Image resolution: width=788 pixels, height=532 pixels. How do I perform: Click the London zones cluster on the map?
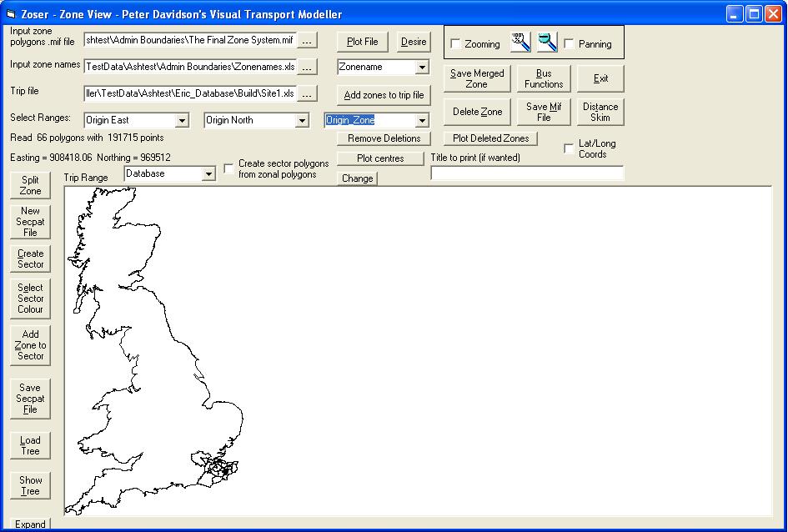[218, 467]
